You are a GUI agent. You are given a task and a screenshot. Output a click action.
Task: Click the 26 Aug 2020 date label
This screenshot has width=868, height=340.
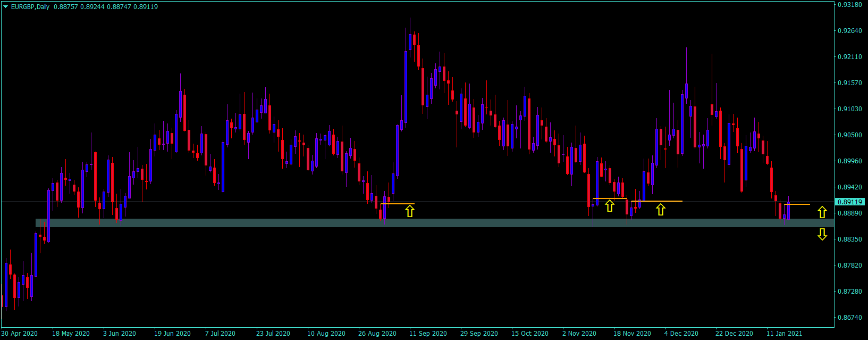click(x=377, y=334)
